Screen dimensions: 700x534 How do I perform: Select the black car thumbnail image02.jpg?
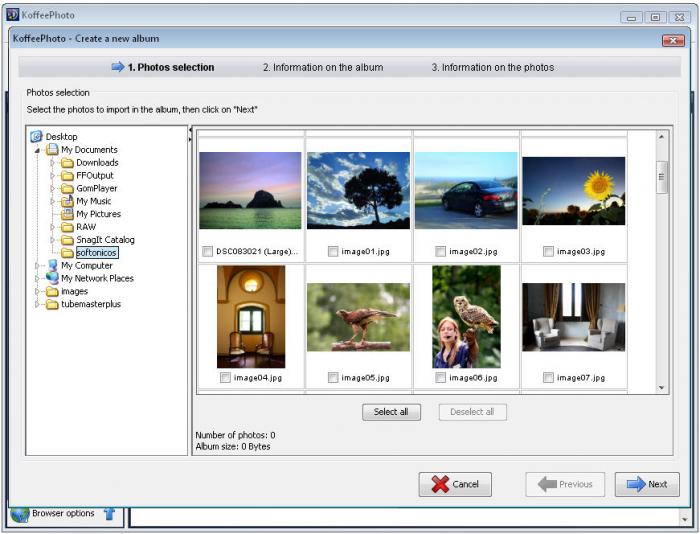pyautogui.click(x=466, y=190)
